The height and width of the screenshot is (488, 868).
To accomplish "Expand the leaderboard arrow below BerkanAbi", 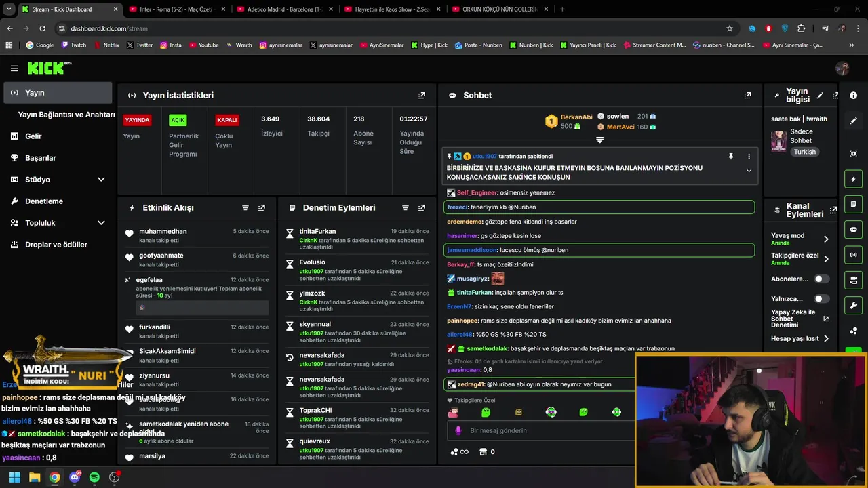I will pos(599,140).
